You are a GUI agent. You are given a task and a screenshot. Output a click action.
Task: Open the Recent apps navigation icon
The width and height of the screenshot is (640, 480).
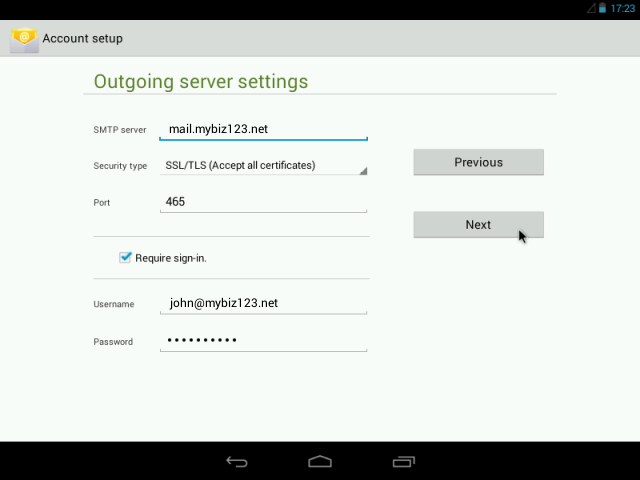(x=404, y=461)
